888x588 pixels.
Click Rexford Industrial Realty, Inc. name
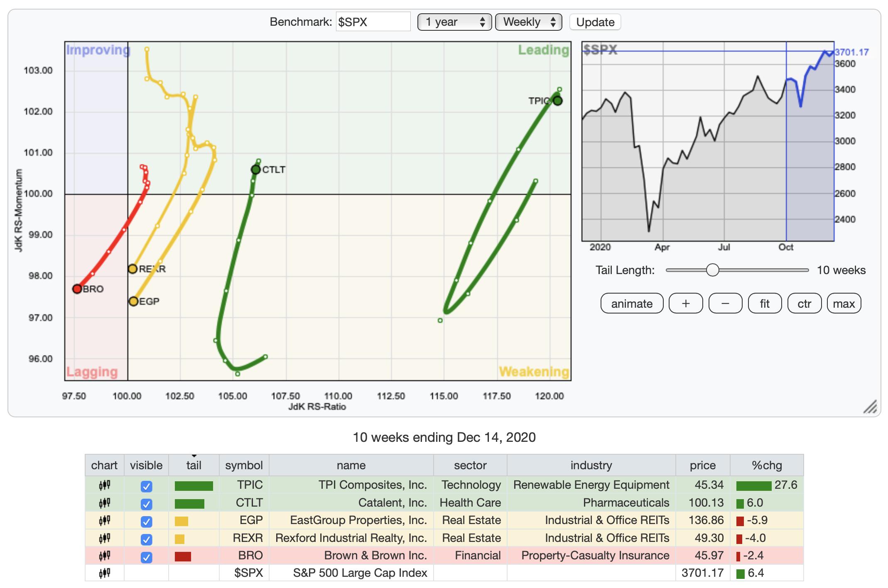click(x=351, y=538)
